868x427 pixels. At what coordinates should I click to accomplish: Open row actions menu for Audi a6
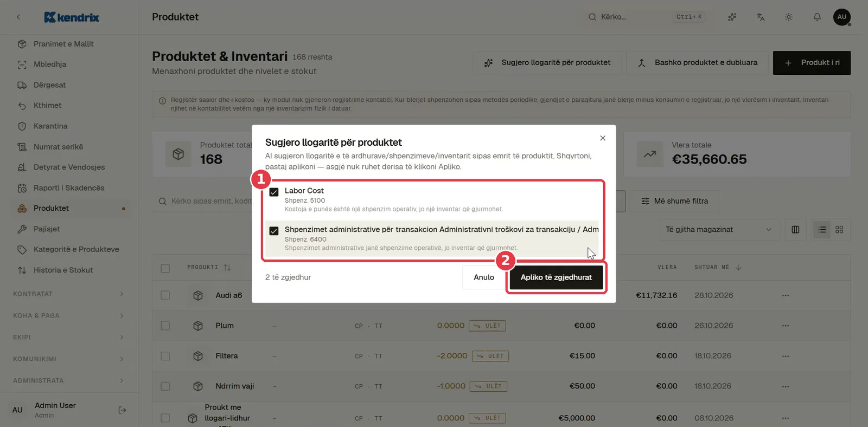(785, 295)
